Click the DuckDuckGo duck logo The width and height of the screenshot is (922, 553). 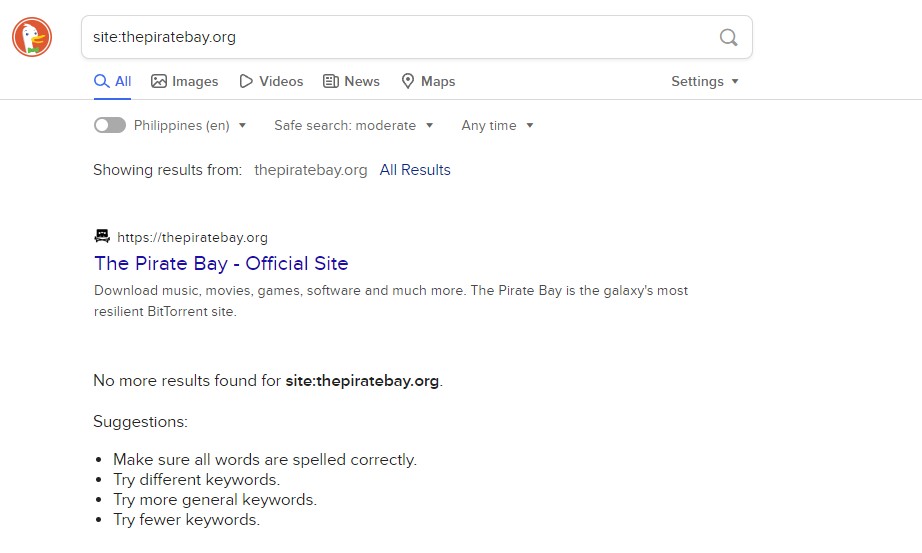click(32, 37)
